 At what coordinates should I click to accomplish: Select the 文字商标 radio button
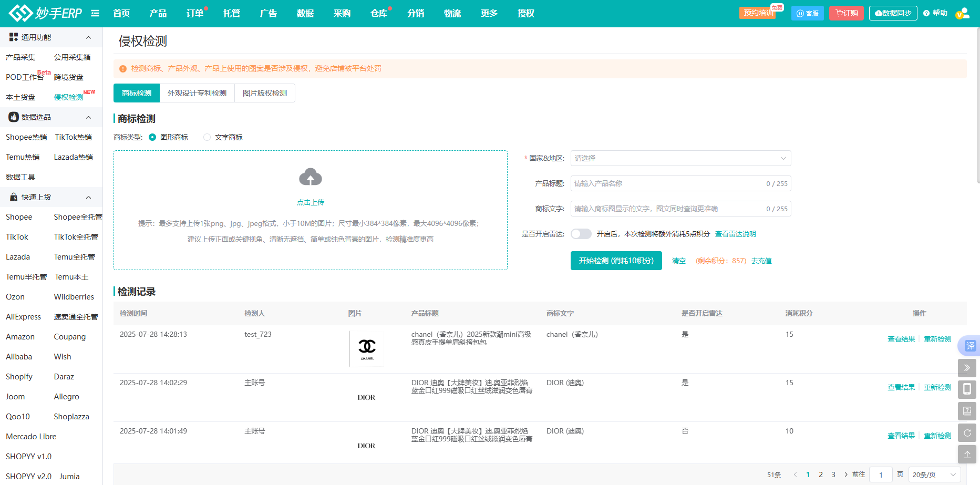[207, 137]
